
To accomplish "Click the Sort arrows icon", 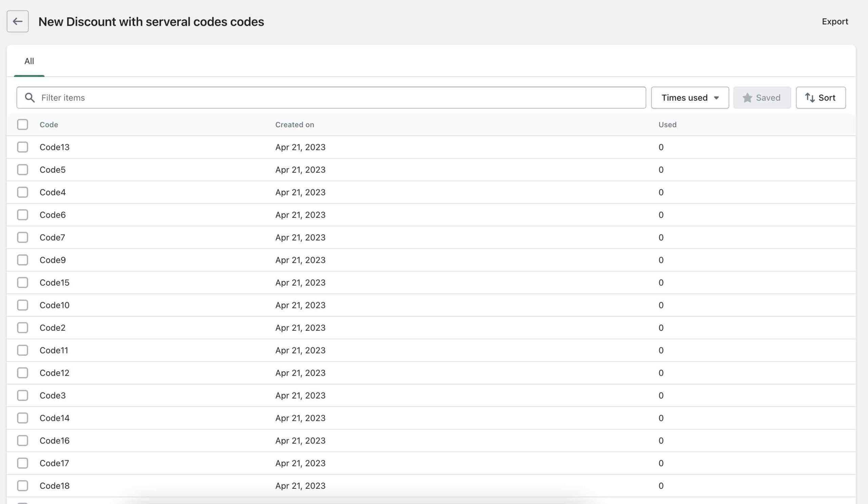I will [x=810, y=98].
